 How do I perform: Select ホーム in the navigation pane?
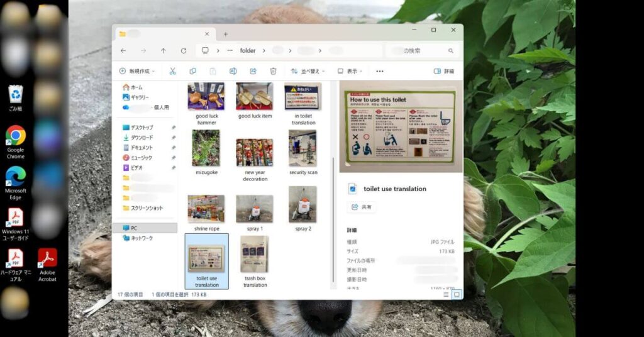click(x=133, y=87)
